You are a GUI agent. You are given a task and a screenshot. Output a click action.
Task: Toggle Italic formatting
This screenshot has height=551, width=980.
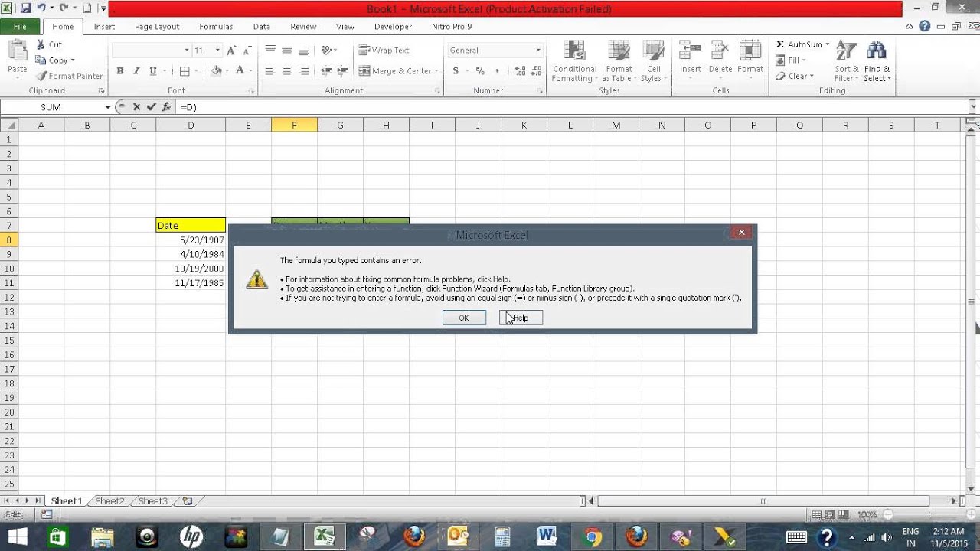[x=136, y=71]
